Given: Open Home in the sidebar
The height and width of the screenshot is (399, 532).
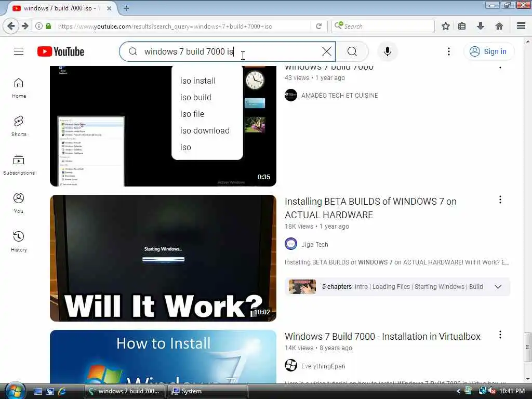Looking at the screenshot, I should (x=19, y=88).
